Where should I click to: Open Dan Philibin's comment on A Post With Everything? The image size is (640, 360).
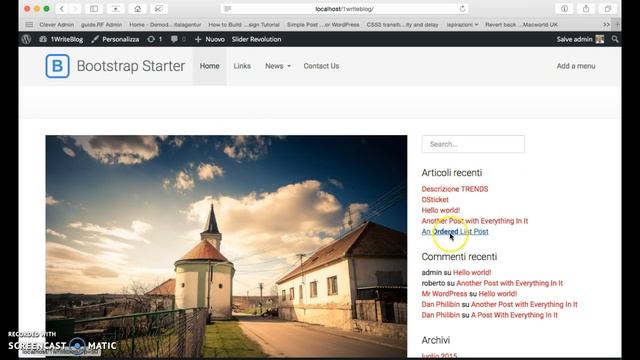(x=514, y=315)
